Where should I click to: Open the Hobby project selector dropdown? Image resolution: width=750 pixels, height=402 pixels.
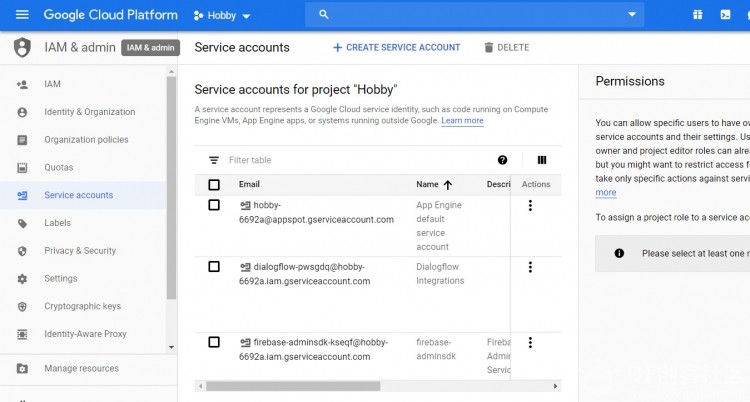[x=222, y=16]
